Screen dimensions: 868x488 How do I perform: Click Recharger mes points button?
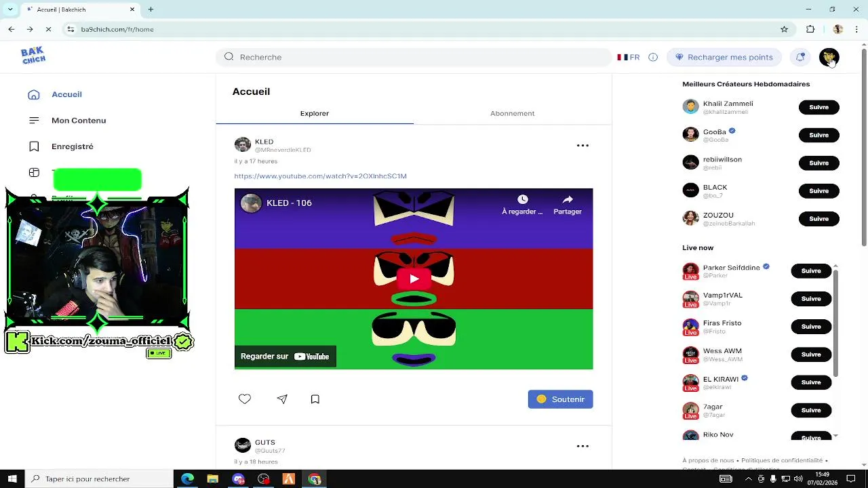[x=724, y=58]
